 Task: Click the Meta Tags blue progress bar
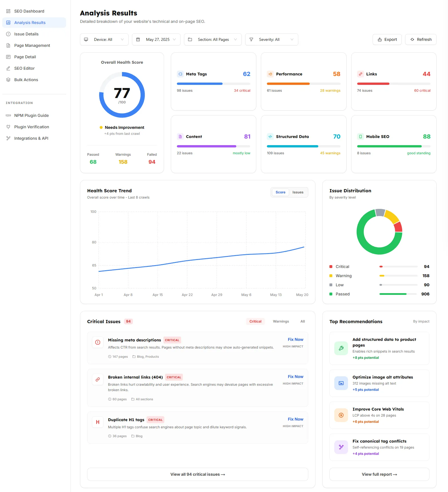[x=200, y=84]
